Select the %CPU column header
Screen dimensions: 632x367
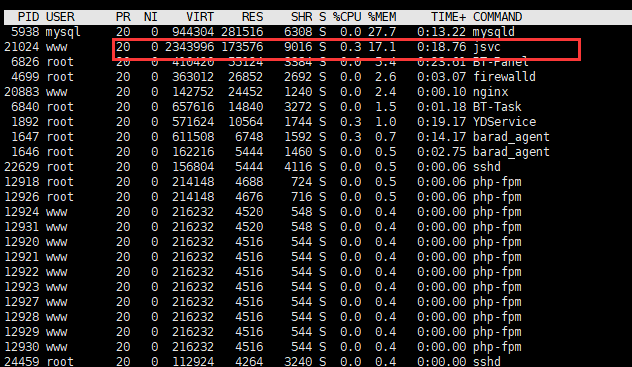point(347,17)
